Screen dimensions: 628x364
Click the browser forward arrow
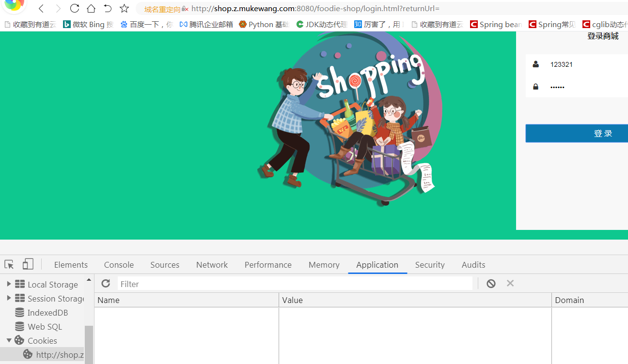tap(58, 9)
